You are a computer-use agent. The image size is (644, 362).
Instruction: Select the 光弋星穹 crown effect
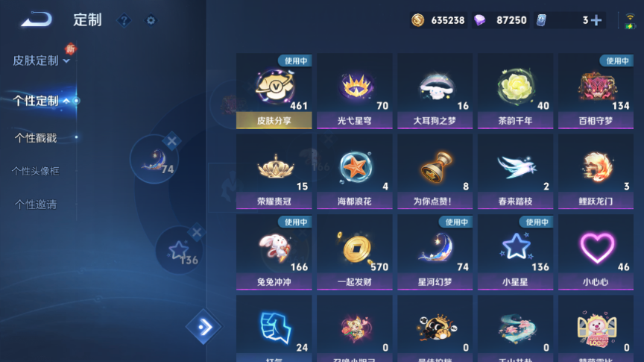[x=355, y=91]
